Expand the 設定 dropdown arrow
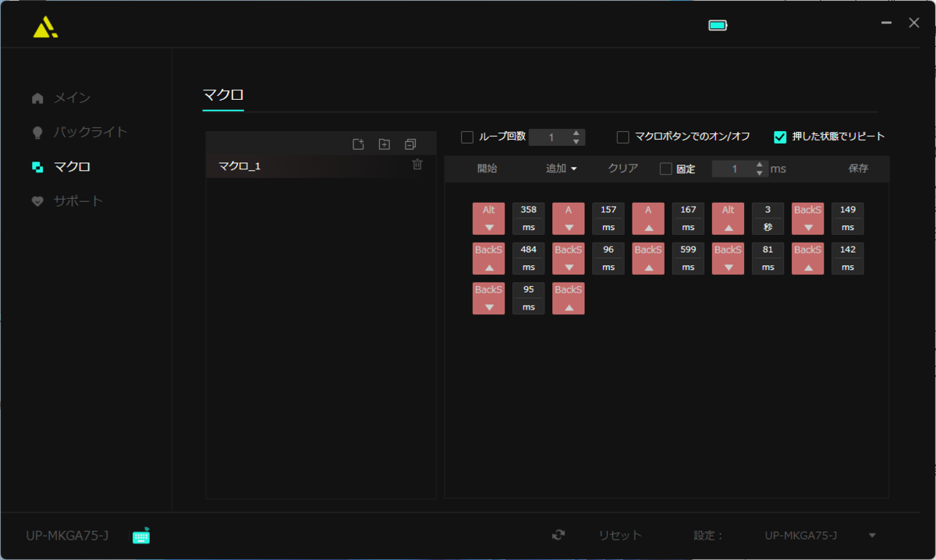Screen dimensions: 936x560 tap(872, 536)
